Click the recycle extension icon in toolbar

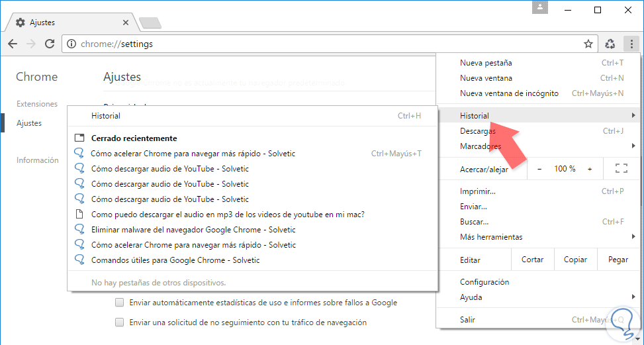(x=610, y=44)
